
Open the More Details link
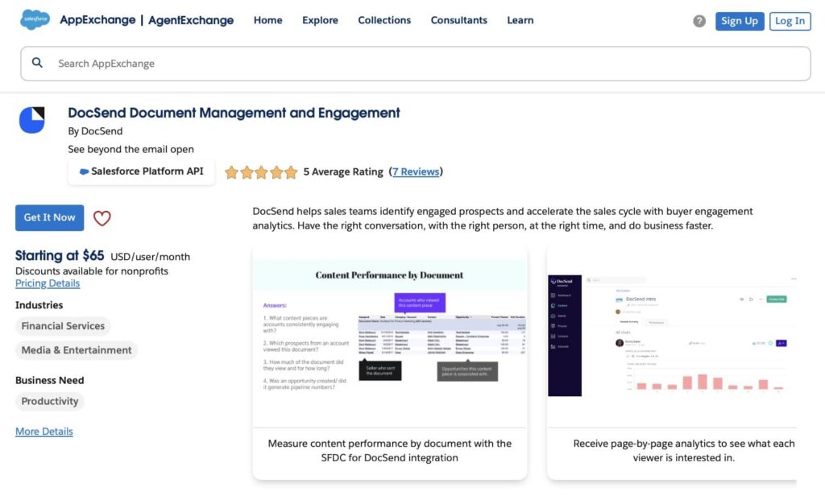44,432
